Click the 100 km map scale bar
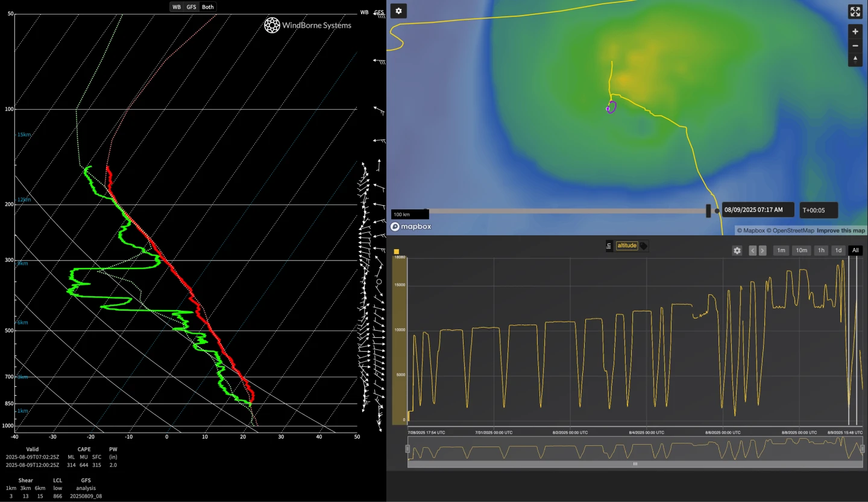The width and height of the screenshot is (868, 502). point(410,214)
